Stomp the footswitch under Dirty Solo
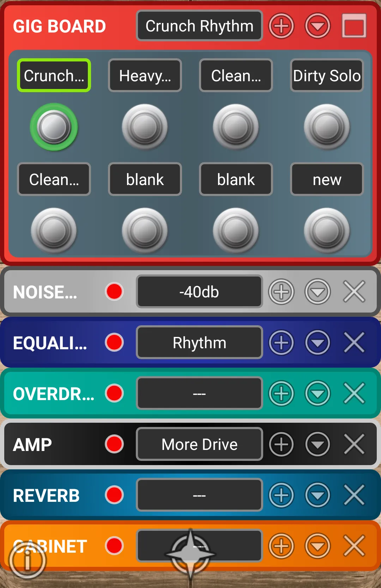 click(x=327, y=127)
